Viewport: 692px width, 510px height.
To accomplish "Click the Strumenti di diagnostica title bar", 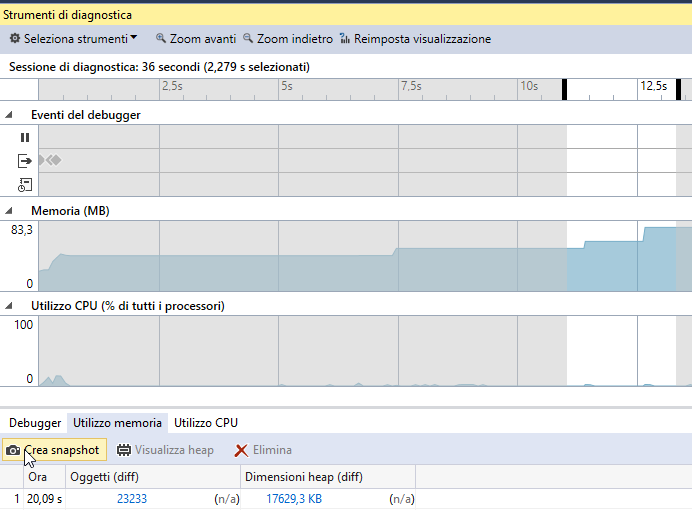I will pos(346,15).
